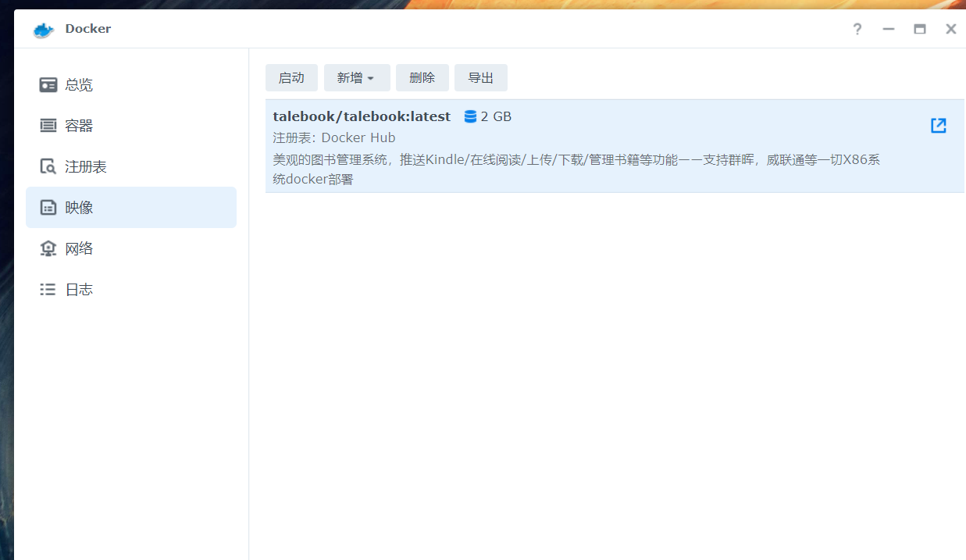The image size is (966, 560).
Task: Click the 注册表 registry search icon
Action: tap(48, 166)
